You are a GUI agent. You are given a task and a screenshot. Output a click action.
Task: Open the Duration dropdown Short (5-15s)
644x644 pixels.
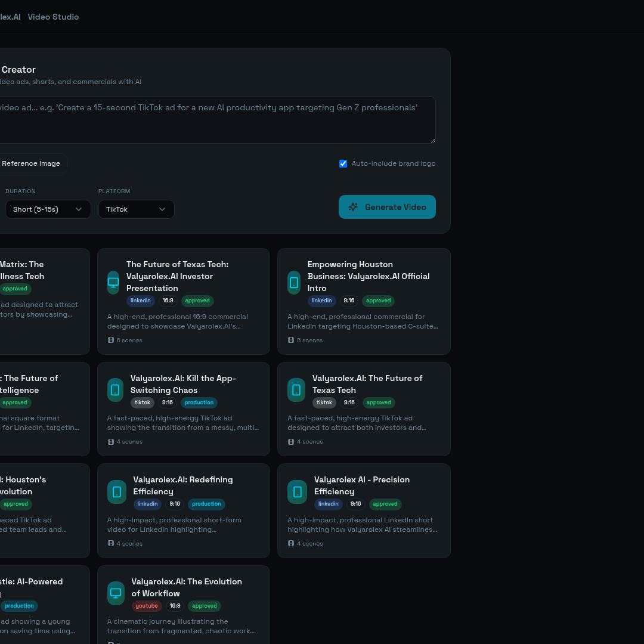tap(48, 209)
